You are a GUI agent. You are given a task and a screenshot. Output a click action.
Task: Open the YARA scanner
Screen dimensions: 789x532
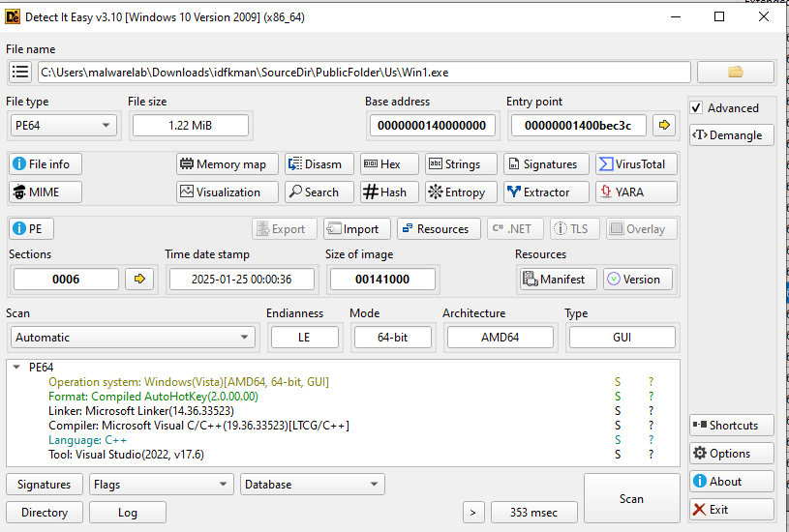635,192
